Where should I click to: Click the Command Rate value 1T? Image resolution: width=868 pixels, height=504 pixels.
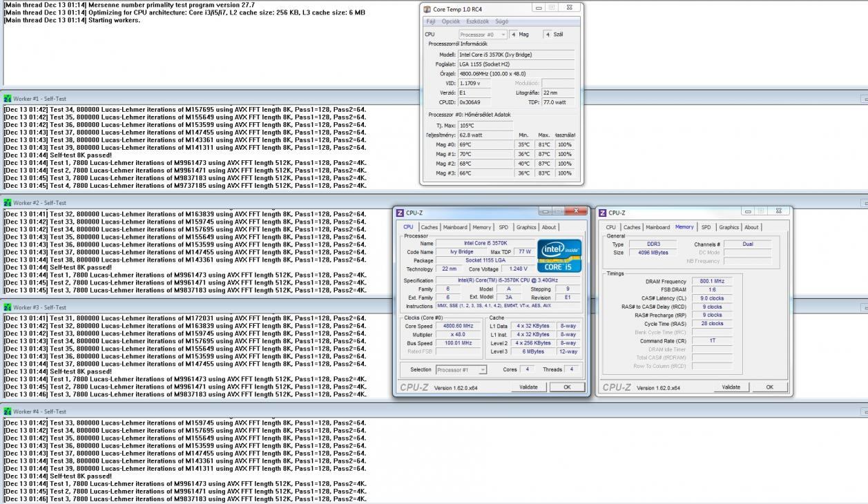(x=712, y=341)
